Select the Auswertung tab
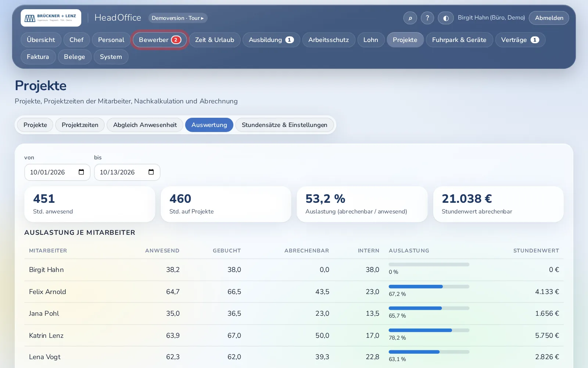Viewport: 588px width, 368px height. 209,125
